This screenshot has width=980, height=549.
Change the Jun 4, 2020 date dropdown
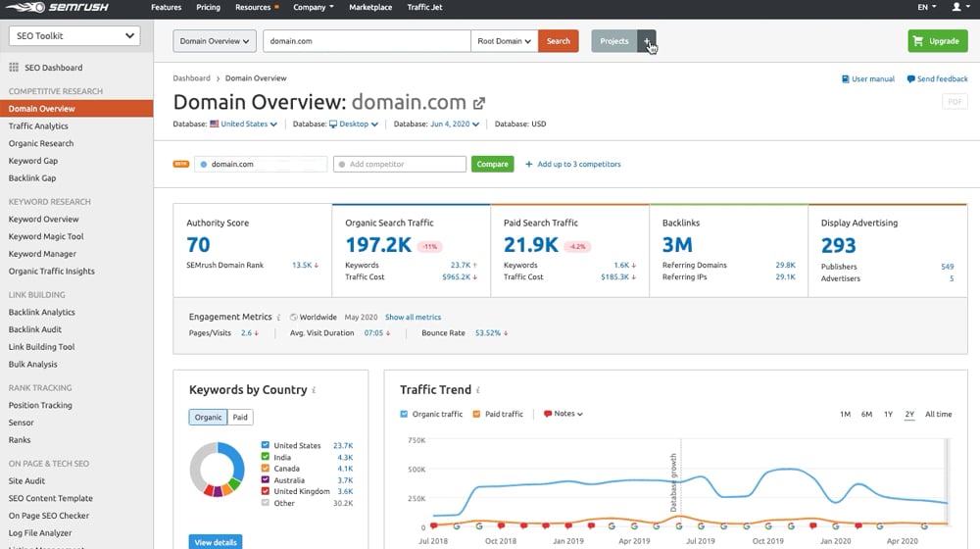(455, 124)
